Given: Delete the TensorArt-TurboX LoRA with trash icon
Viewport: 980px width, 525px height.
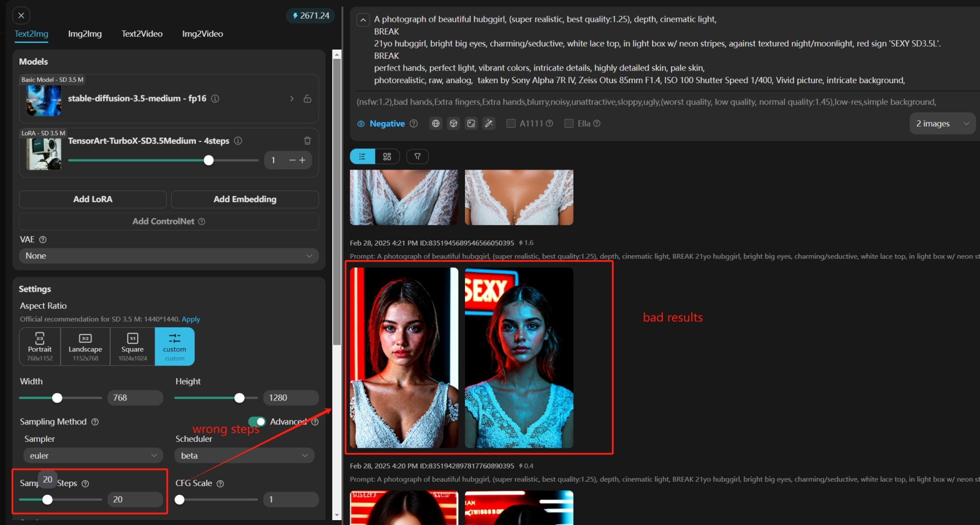Looking at the screenshot, I should (x=307, y=140).
